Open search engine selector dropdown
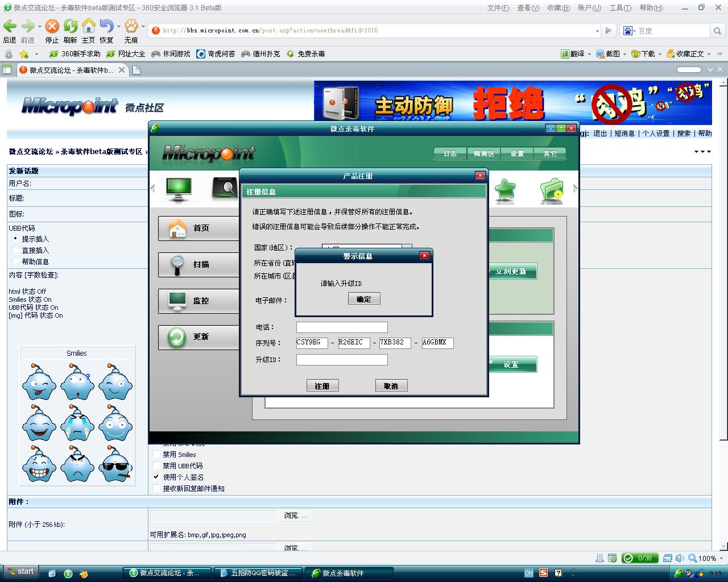The image size is (728, 582). [634, 31]
